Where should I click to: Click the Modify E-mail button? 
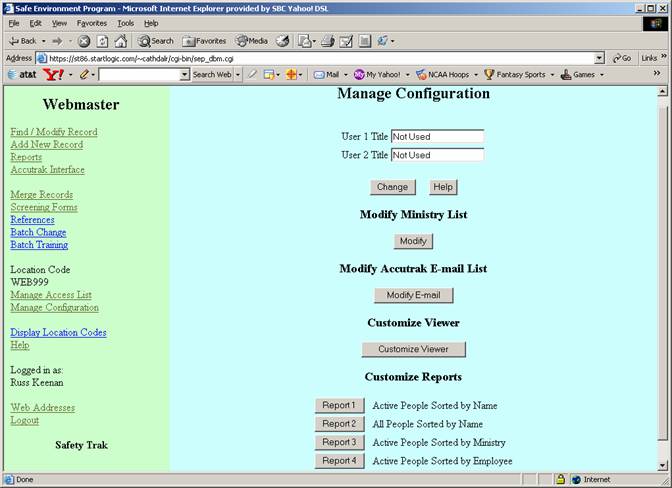click(x=413, y=295)
